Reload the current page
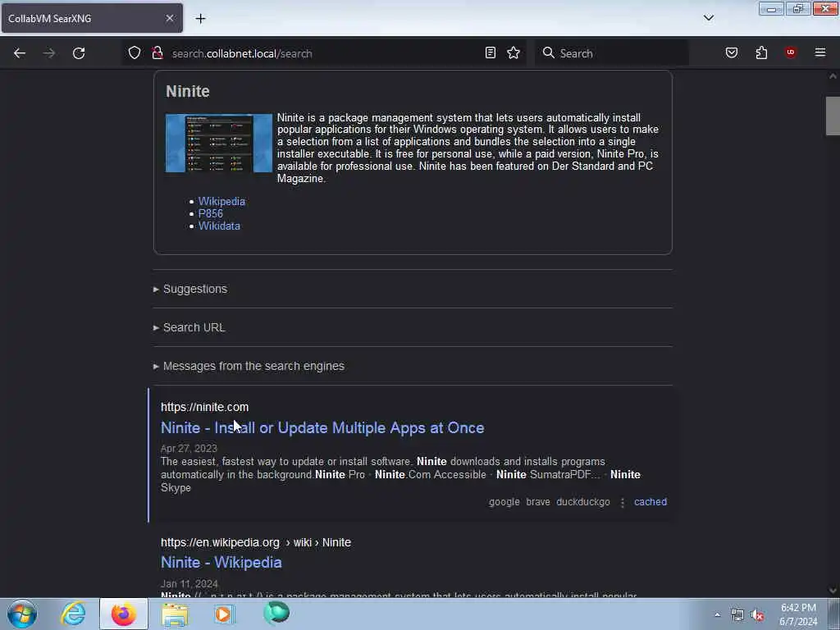Image resolution: width=840 pixels, height=630 pixels. pyautogui.click(x=79, y=53)
